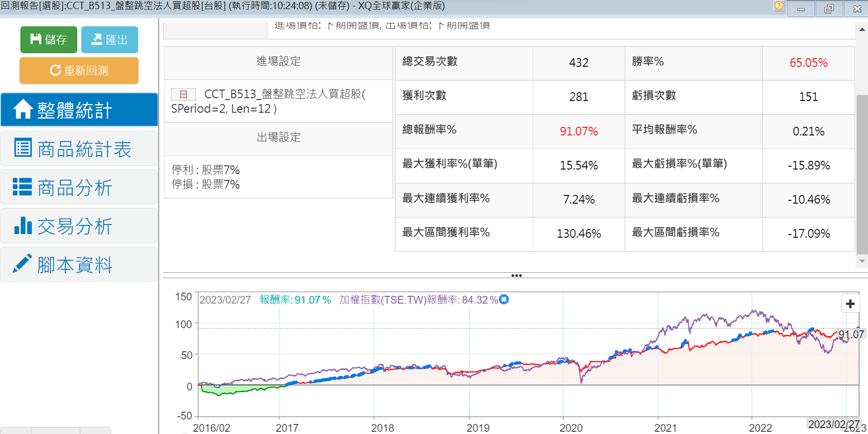Open the 商品分析 section
Image resolution: width=868 pixels, height=434 pixels.
point(79,188)
